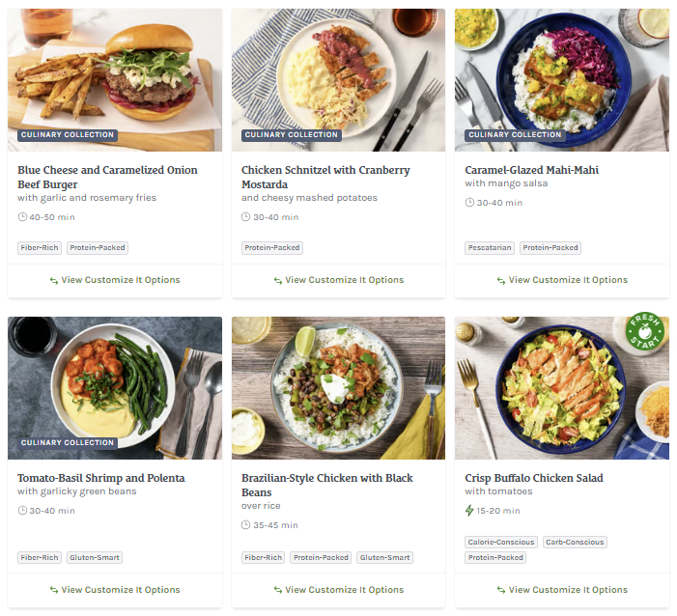Viewport: 677px width, 616px height.
Task: Click lightning bolt icon on Buffalo Chicken Salad
Action: click(469, 511)
